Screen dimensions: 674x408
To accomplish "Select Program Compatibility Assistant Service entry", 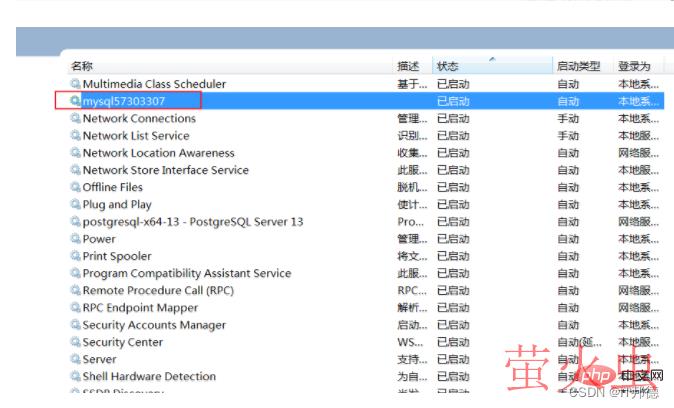I will [186, 273].
